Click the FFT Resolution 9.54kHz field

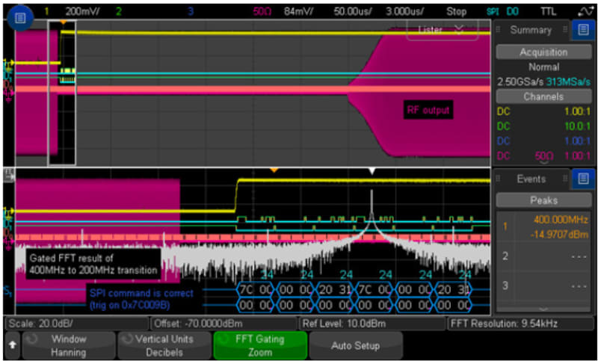click(520, 324)
